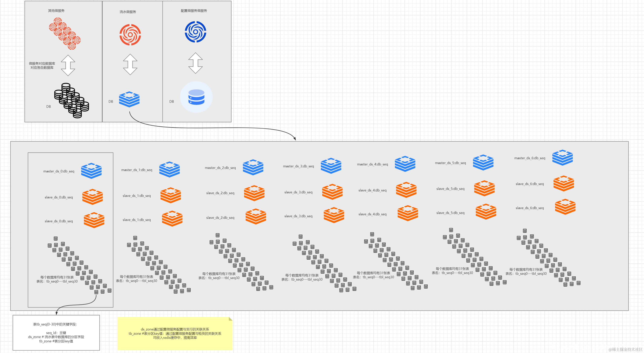
Task: Click the double-headed arrow under 流水微服务
Action: pos(130,64)
